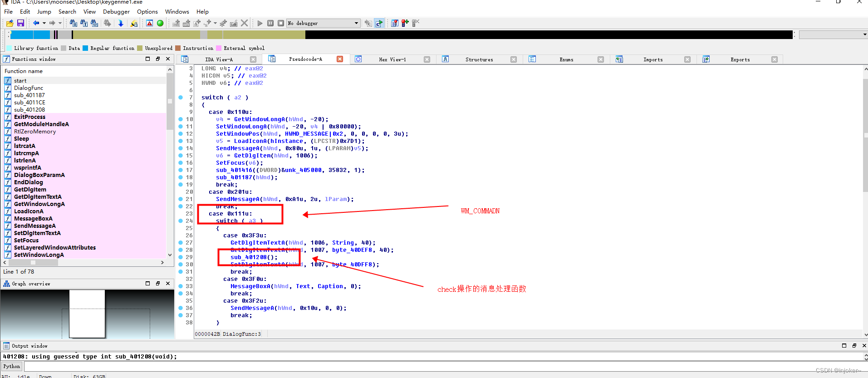Screen dimensions: 868x378
Task: Open the Options menu
Action: point(147,11)
